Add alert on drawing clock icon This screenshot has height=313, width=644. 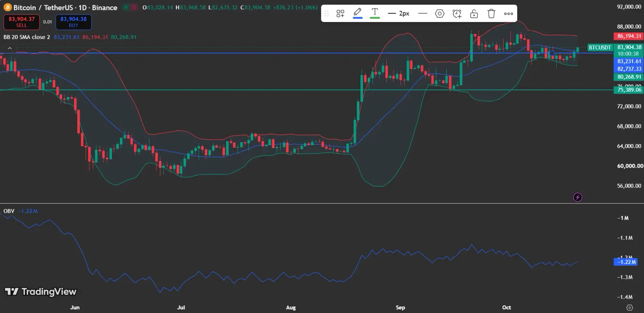[x=457, y=14]
